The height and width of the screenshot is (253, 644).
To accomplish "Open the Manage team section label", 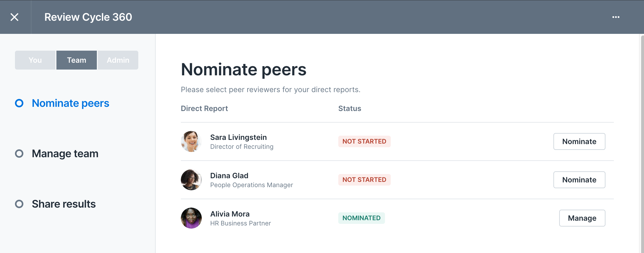I will (65, 154).
